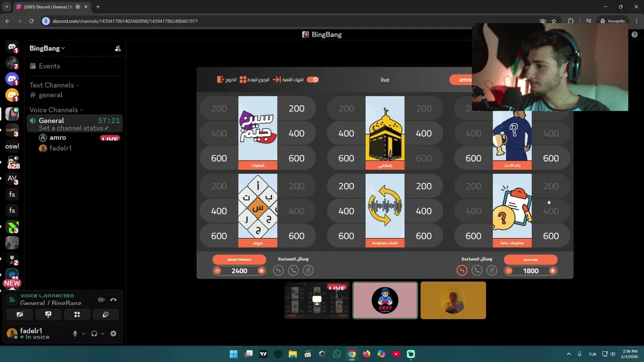The width and height of the screenshot is (644, 362).
Task: Open File Explorer from taskbar
Action: (292, 354)
